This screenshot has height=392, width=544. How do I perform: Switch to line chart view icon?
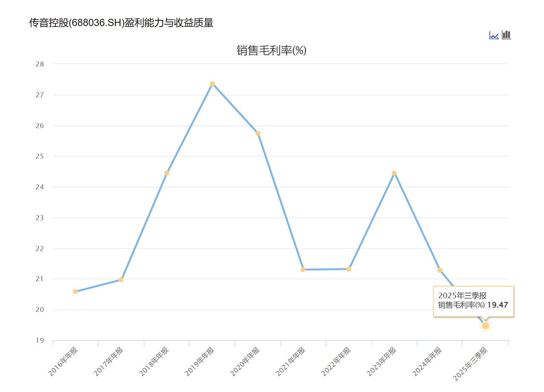click(x=494, y=35)
